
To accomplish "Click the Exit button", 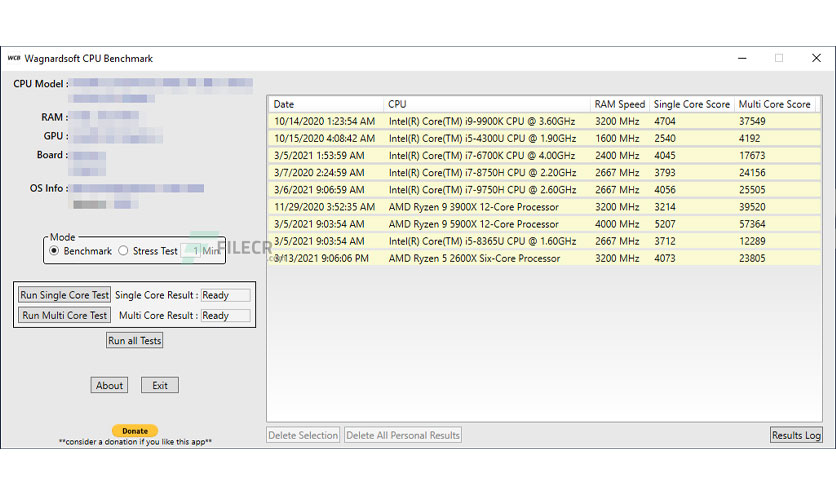I will pyautogui.click(x=160, y=385).
